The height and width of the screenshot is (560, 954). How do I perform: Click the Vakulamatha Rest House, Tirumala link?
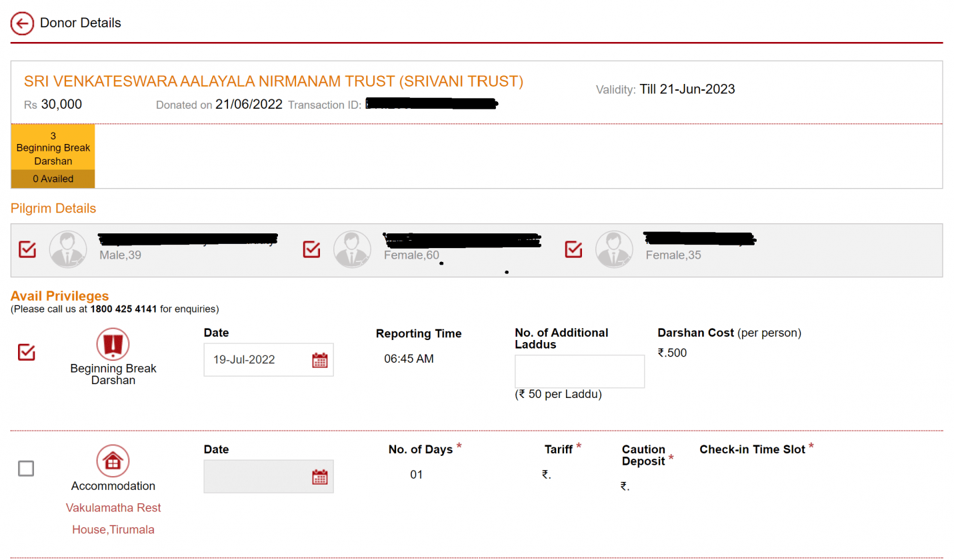113,519
